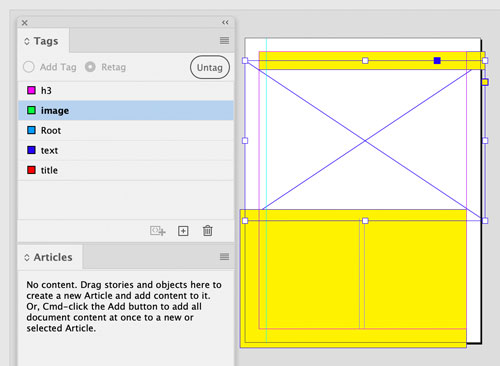Image resolution: width=500 pixels, height=366 pixels.
Task: Cycle Articles panel size via tab arrows
Action: point(27,257)
